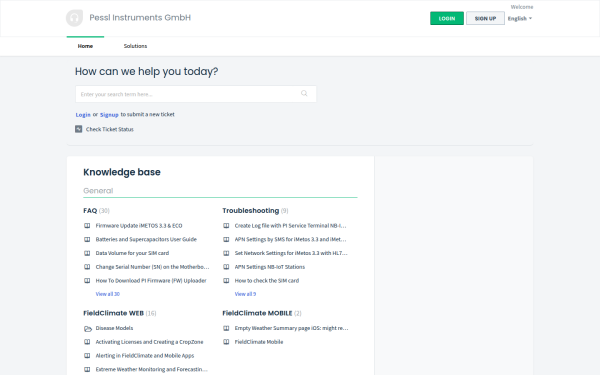The height and width of the screenshot is (375, 600).
Task: Open the Disease Models folder icon
Action: (x=88, y=328)
